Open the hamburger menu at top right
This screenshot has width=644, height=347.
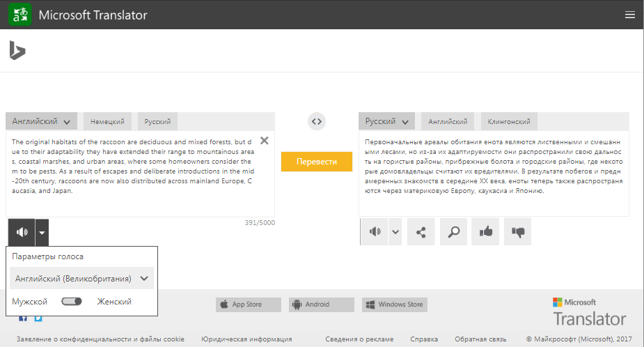point(629,15)
